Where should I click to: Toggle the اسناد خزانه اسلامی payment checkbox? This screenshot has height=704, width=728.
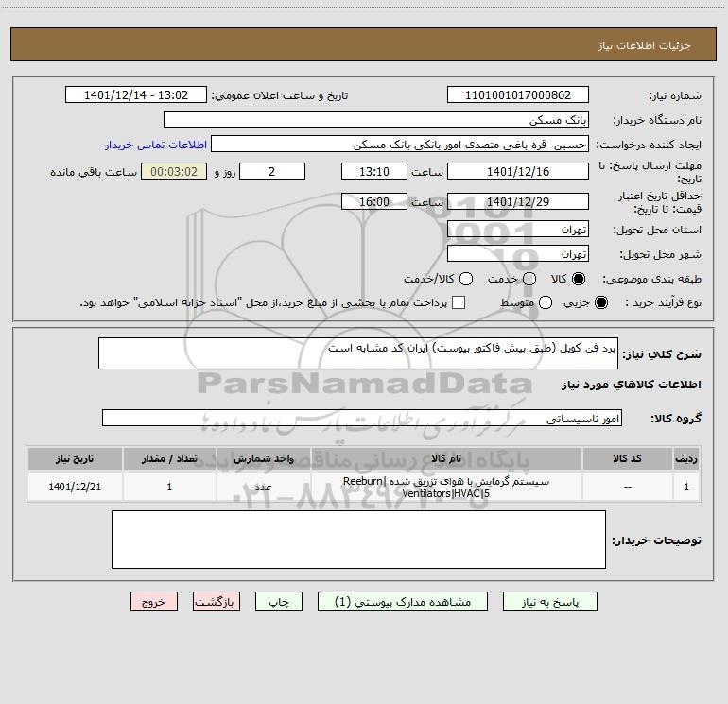(459, 302)
